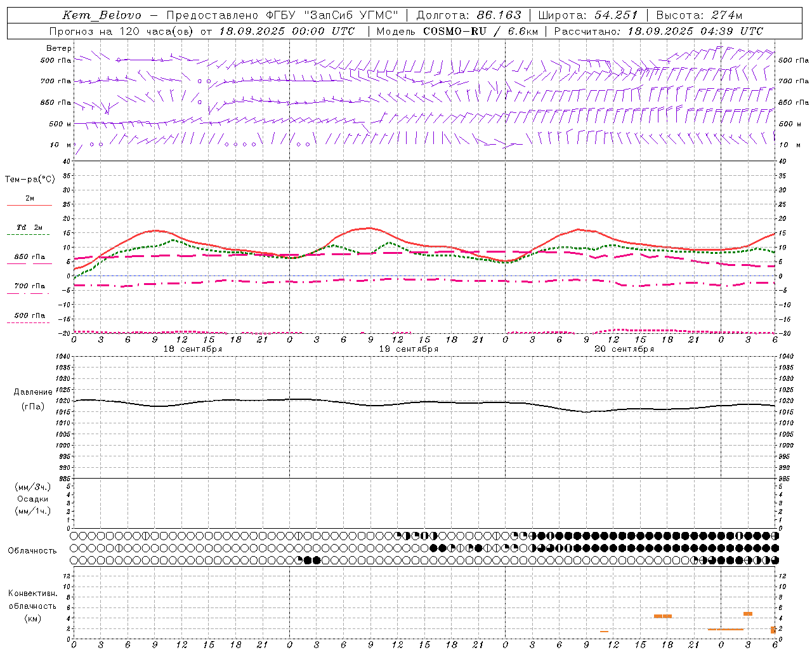Click the 'Облачность' cloud rows label
Screen dimensions: 812x650
(x=32, y=551)
